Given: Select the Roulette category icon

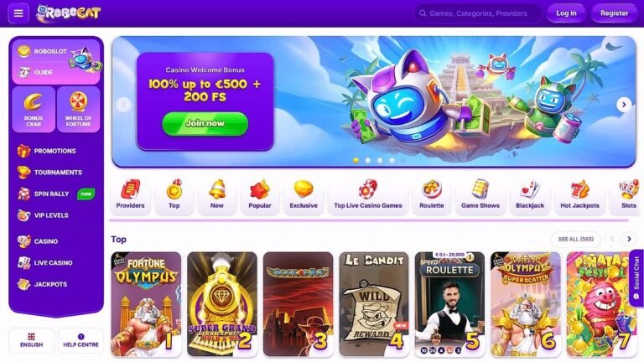Looking at the screenshot, I should [x=432, y=194].
